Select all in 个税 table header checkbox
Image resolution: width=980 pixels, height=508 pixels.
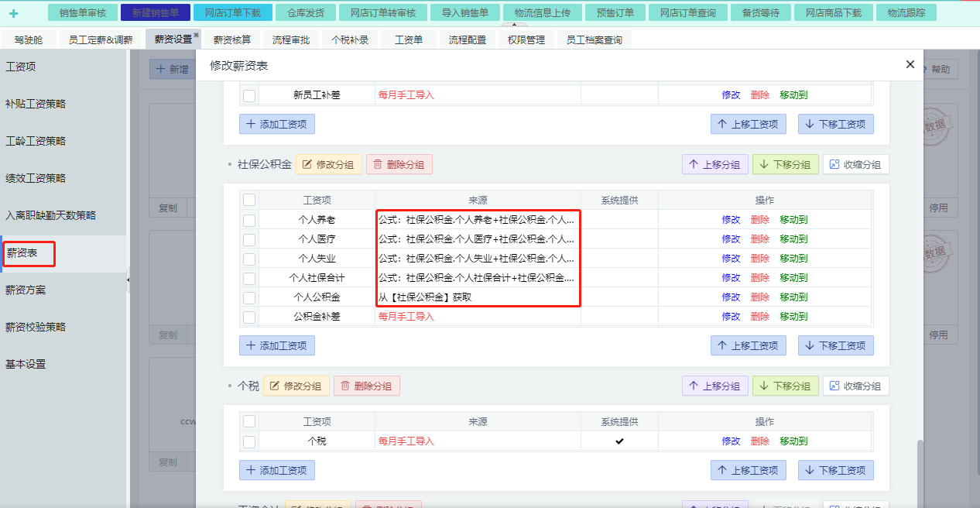point(249,421)
